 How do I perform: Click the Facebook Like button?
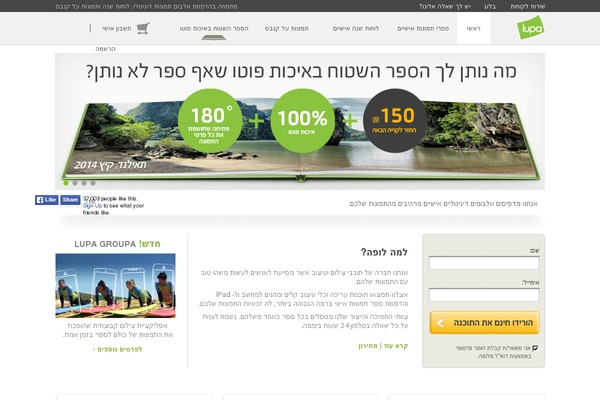click(x=47, y=200)
